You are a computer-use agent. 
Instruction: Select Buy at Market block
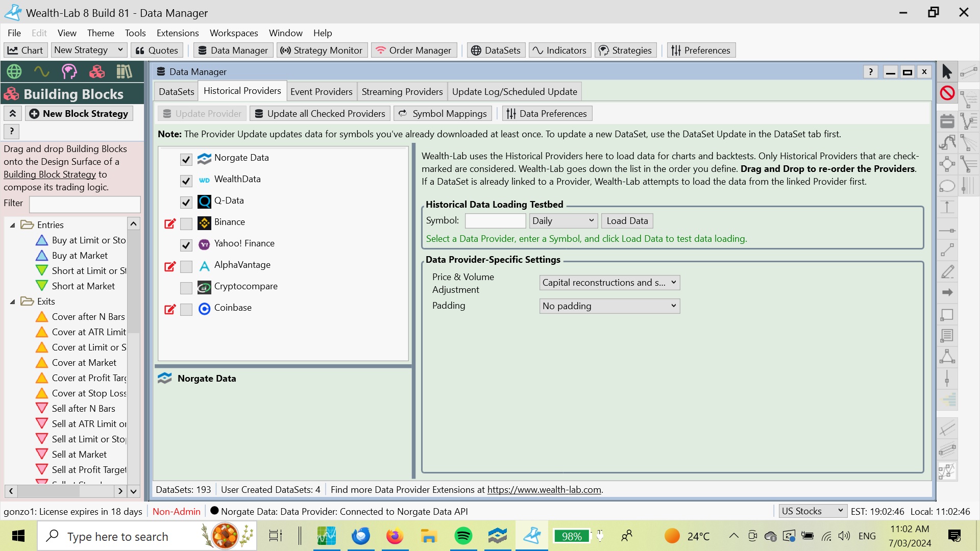click(80, 256)
